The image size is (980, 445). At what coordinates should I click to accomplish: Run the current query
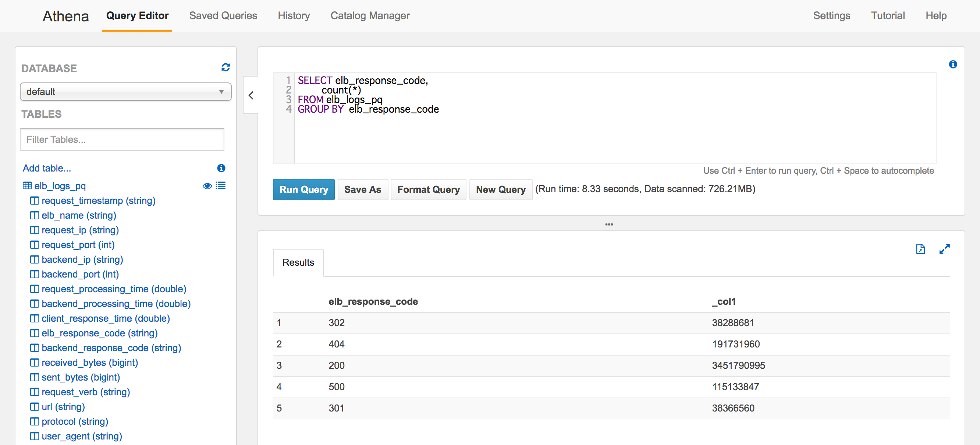pyautogui.click(x=303, y=189)
